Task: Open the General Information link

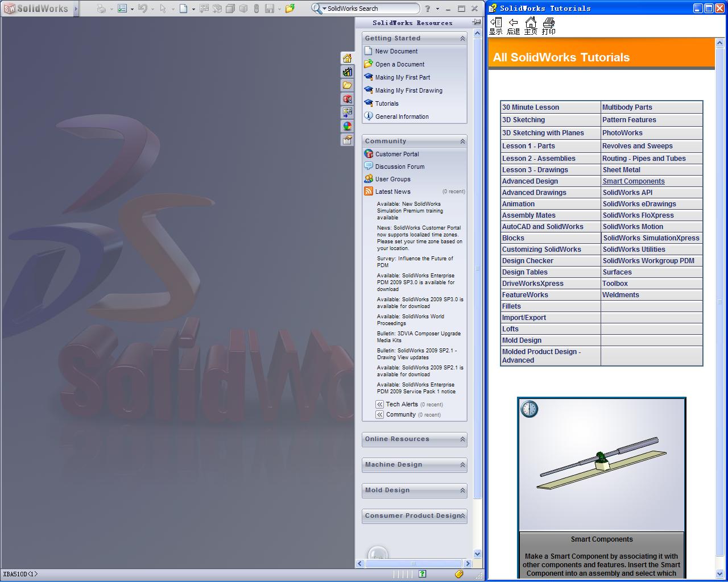Action: pyautogui.click(x=402, y=117)
